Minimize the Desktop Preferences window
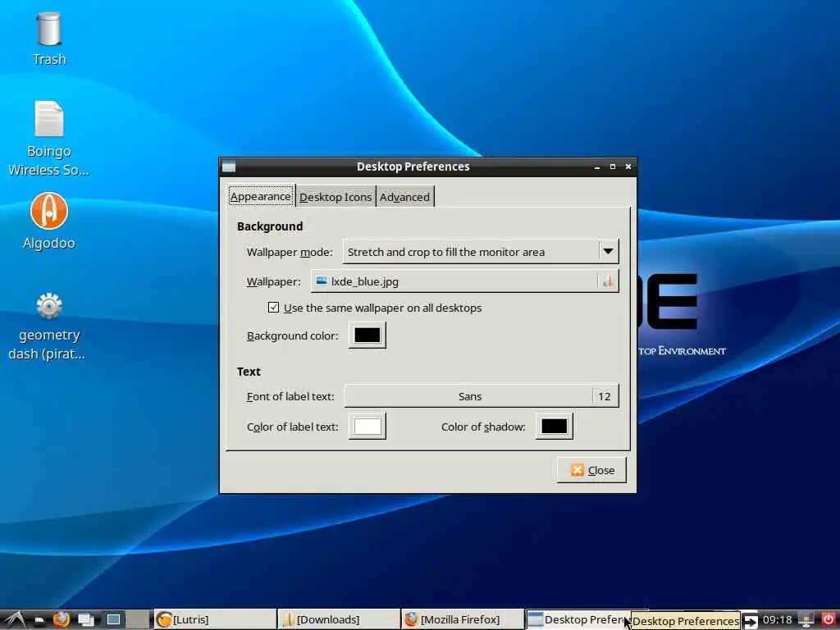This screenshot has height=630, width=840. [597, 167]
